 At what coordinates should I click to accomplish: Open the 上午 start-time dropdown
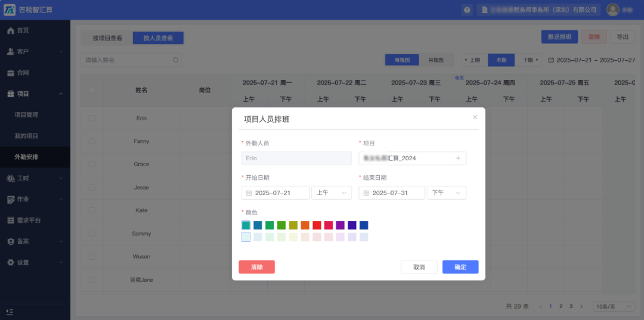tap(332, 193)
